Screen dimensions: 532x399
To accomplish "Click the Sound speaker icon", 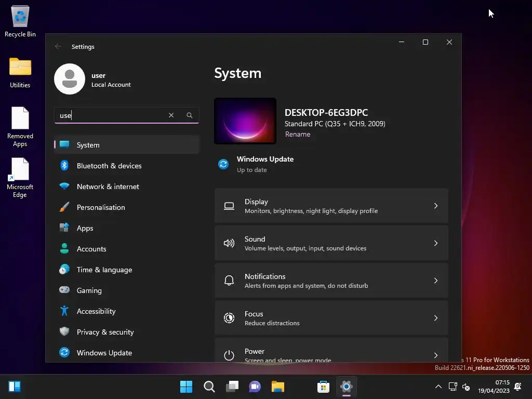I will tap(229, 243).
